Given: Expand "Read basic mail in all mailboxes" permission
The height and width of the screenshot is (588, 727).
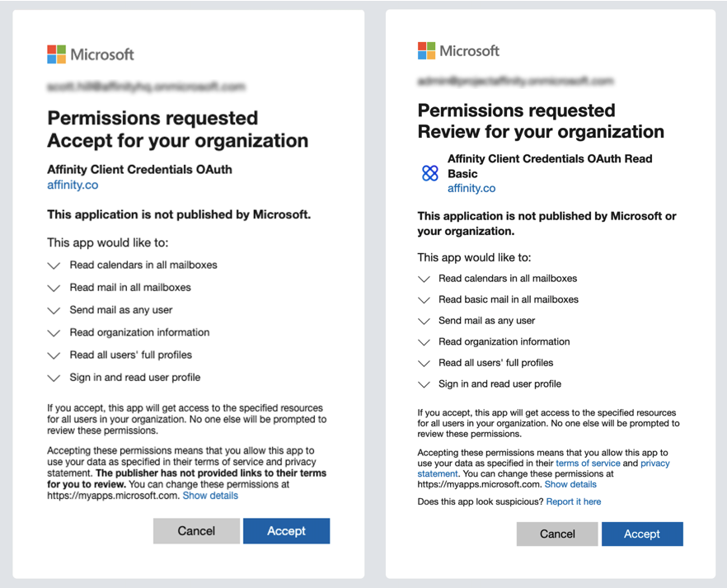Looking at the screenshot, I should coord(424,300).
